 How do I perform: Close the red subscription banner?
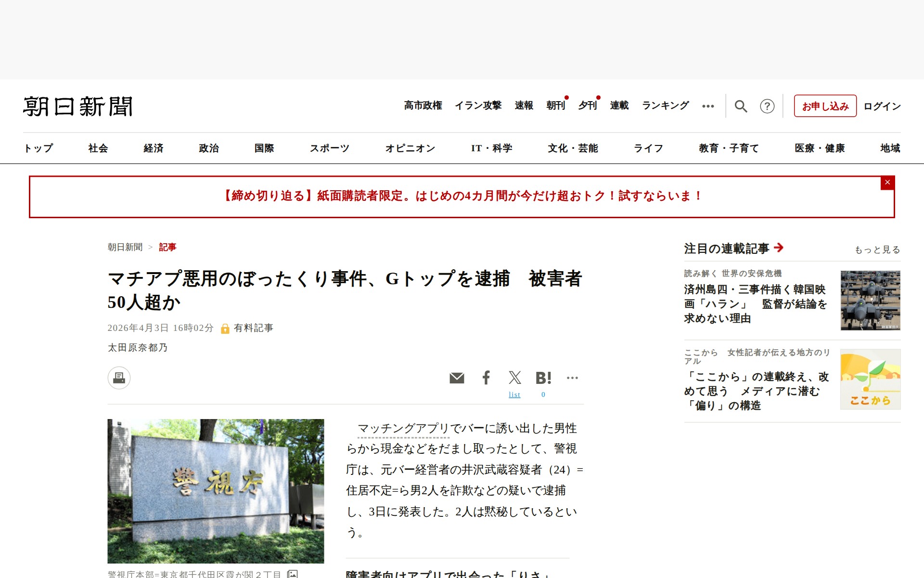coord(887,183)
